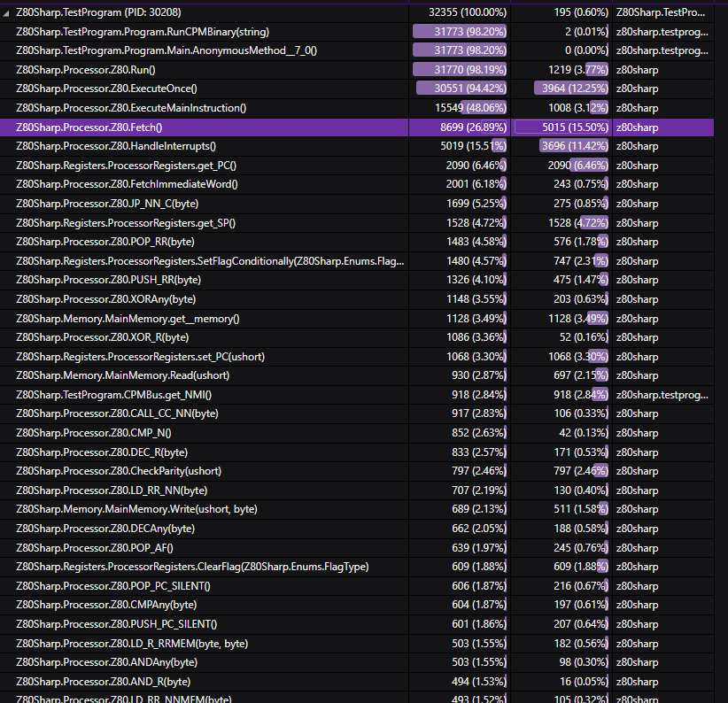Select the Z80.XOR_R(byte) row
The height and width of the screenshot is (703, 728).
(357, 337)
